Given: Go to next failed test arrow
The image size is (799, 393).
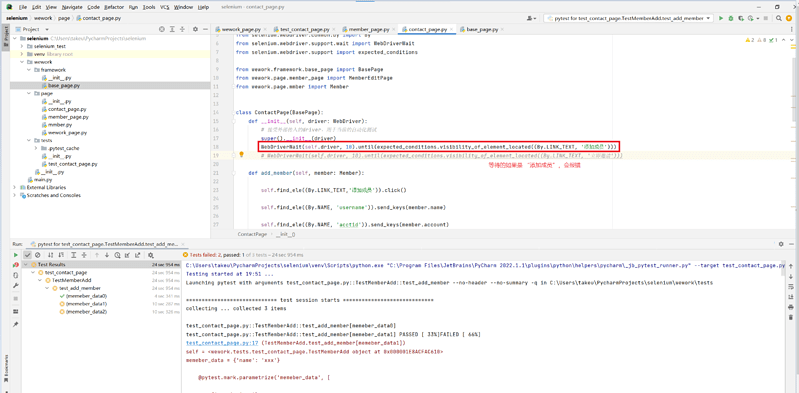Looking at the screenshot, I should [x=107, y=255].
